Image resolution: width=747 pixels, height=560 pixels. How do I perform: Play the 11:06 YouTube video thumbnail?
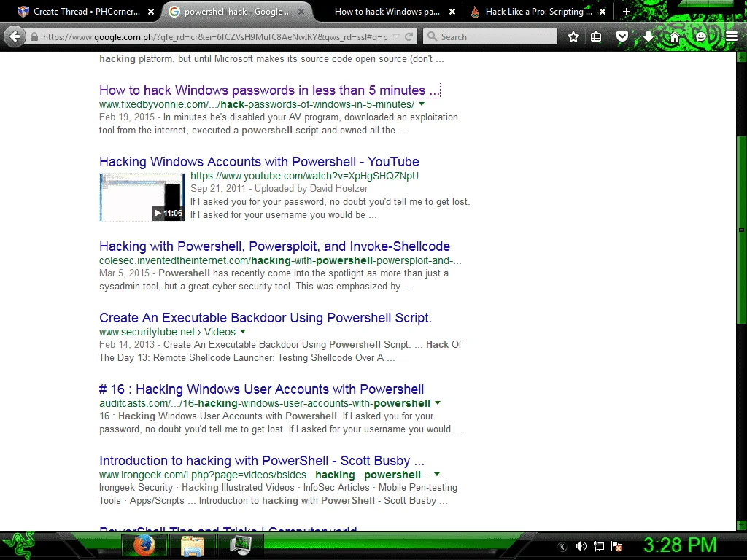(142, 197)
